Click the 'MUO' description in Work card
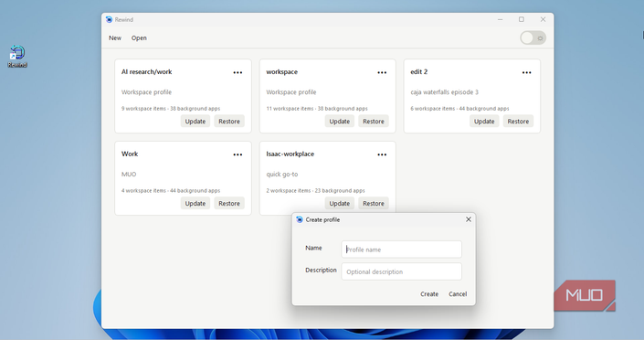644x340 pixels. tap(129, 175)
